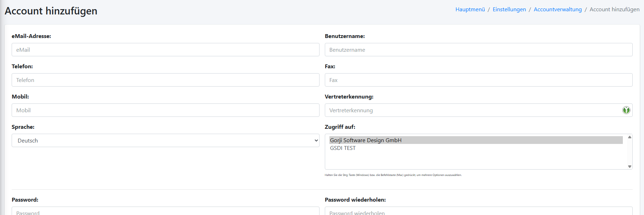Screen dimensions: 644x215
Task: Open the Sprache dropdown showing Deutsch
Action: click(165, 140)
